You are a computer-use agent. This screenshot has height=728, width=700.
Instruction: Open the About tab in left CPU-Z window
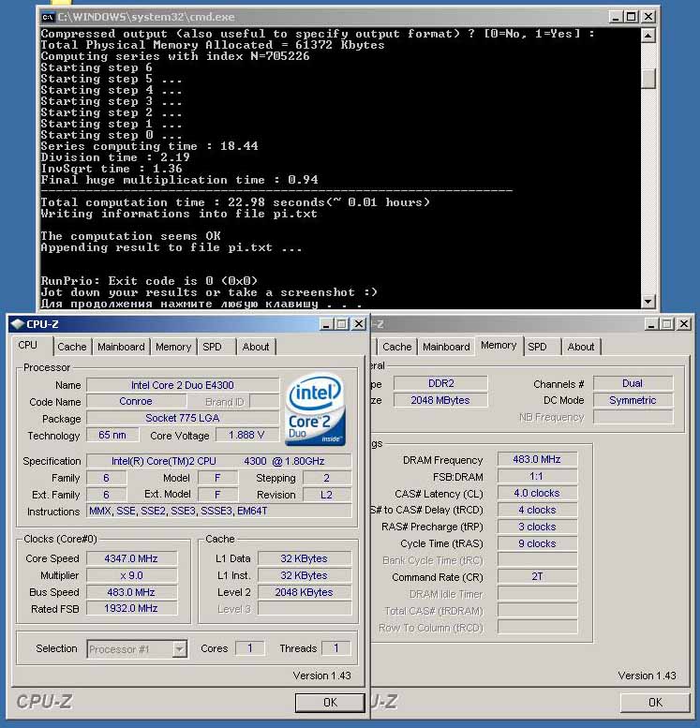(x=256, y=347)
